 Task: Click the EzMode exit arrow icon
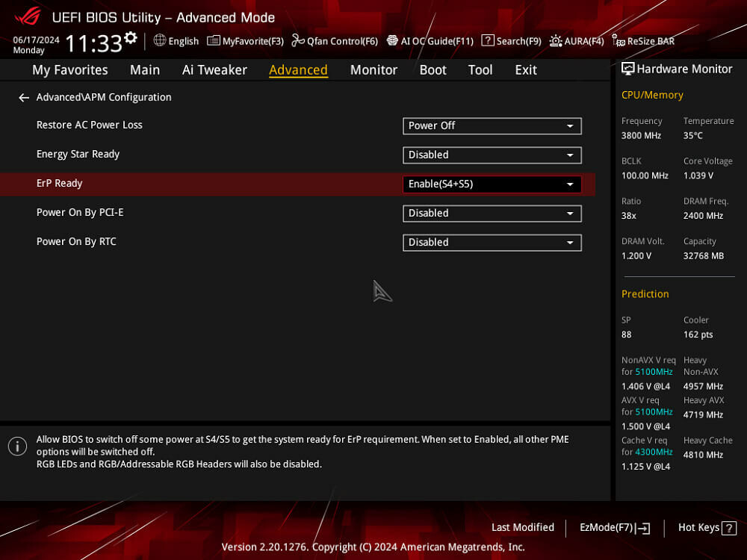point(643,528)
